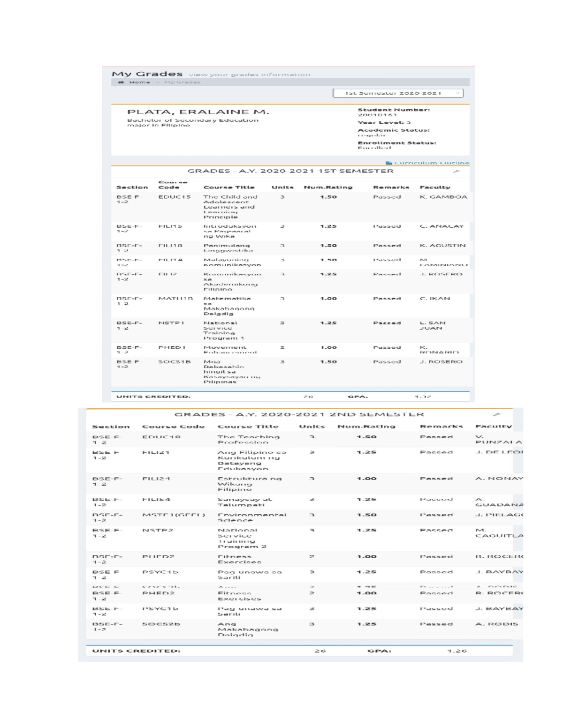
Task: Select the EDUC15 course code cell
Action: pos(174,197)
